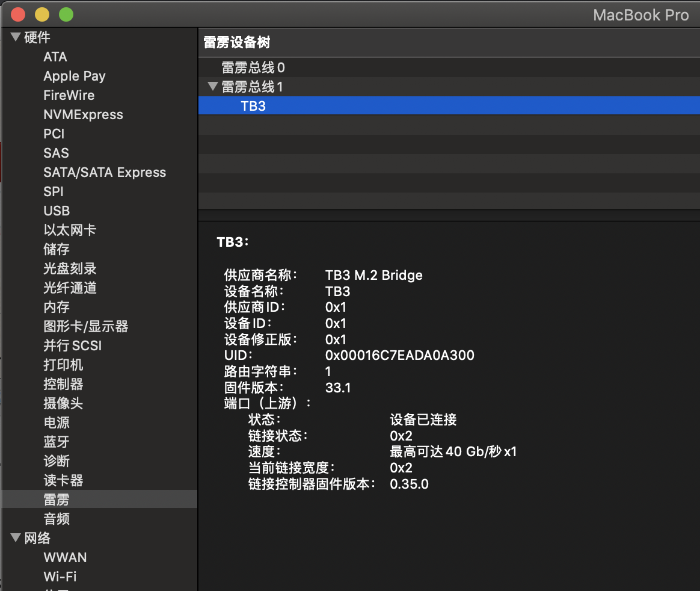The width and height of the screenshot is (700, 591).
Task: Select 并行 SCSI in the sidebar
Action: pyautogui.click(x=72, y=345)
